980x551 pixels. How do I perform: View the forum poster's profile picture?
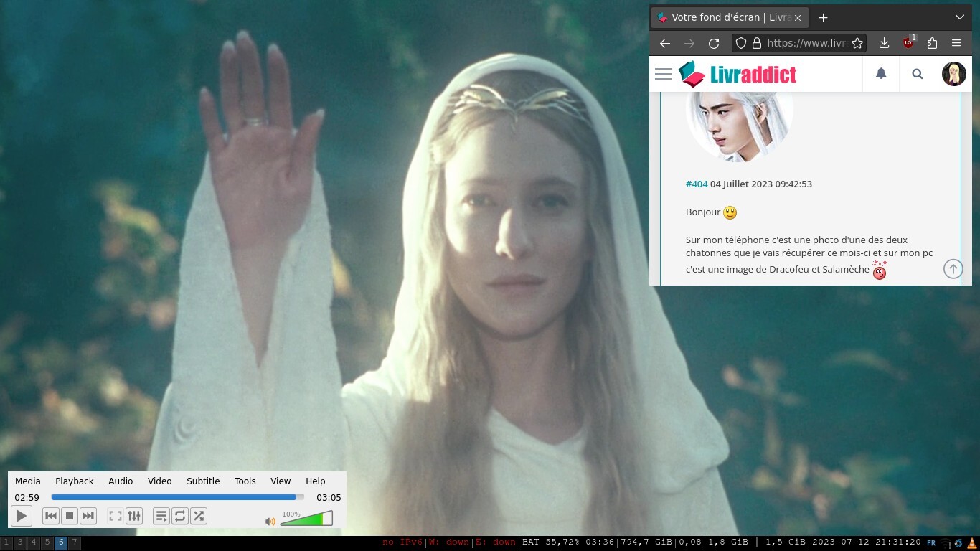[740, 126]
